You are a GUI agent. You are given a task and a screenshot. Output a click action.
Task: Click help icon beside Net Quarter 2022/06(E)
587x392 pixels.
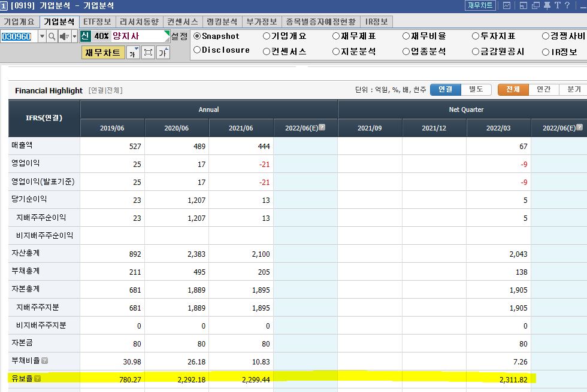580,127
